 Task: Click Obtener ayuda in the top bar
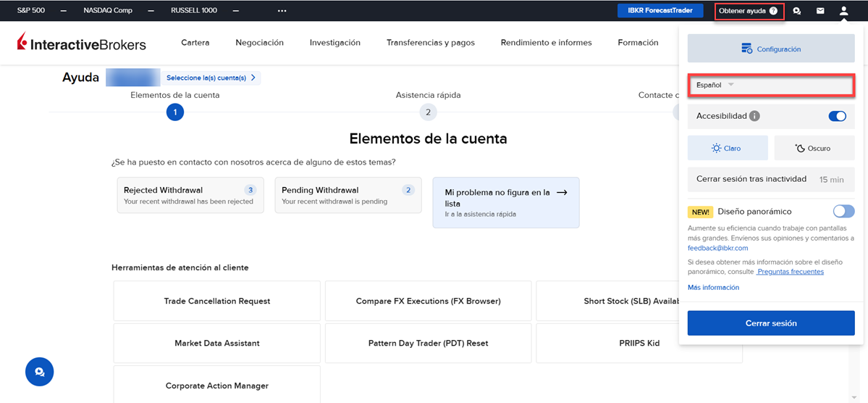point(749,11)
